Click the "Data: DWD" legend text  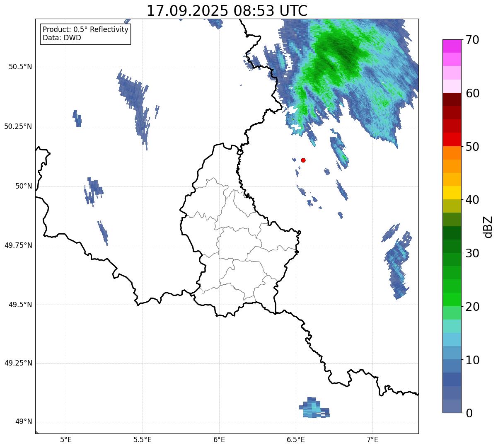pos(62,38)
